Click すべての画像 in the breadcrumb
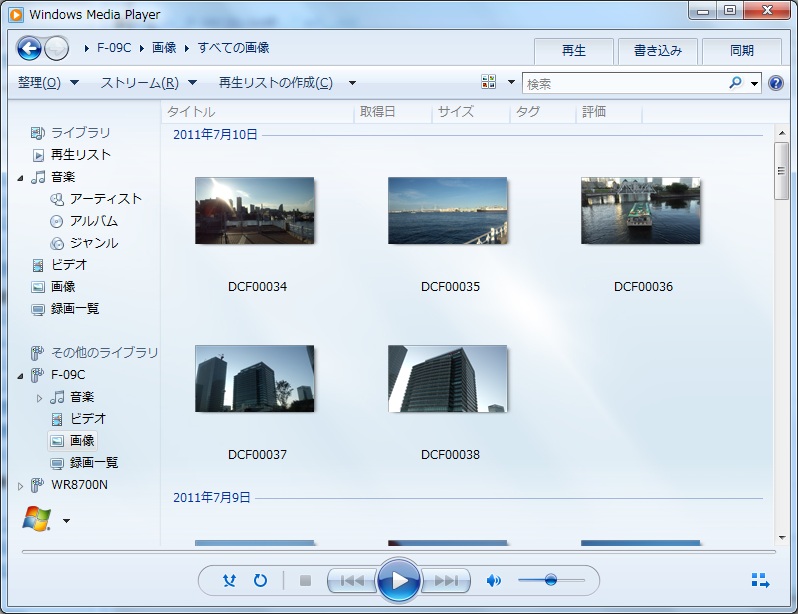Screen dimensions: 798x614 [234, 48]
